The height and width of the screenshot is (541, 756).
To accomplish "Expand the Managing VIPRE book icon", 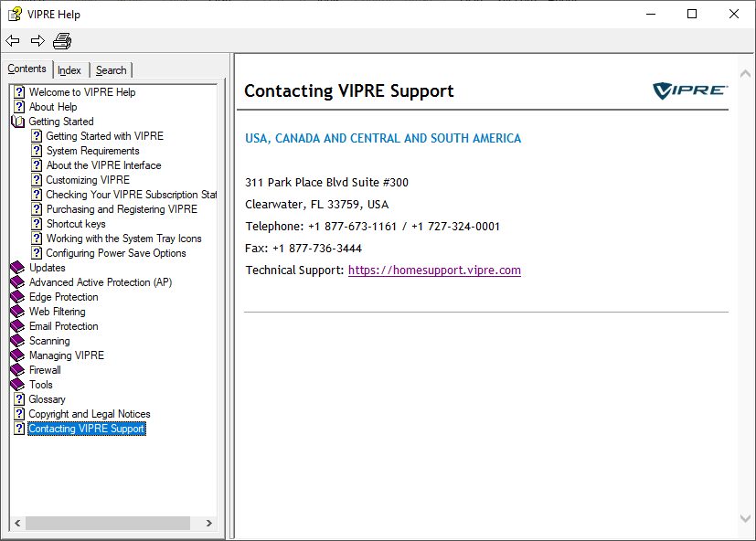I will 17,355.
